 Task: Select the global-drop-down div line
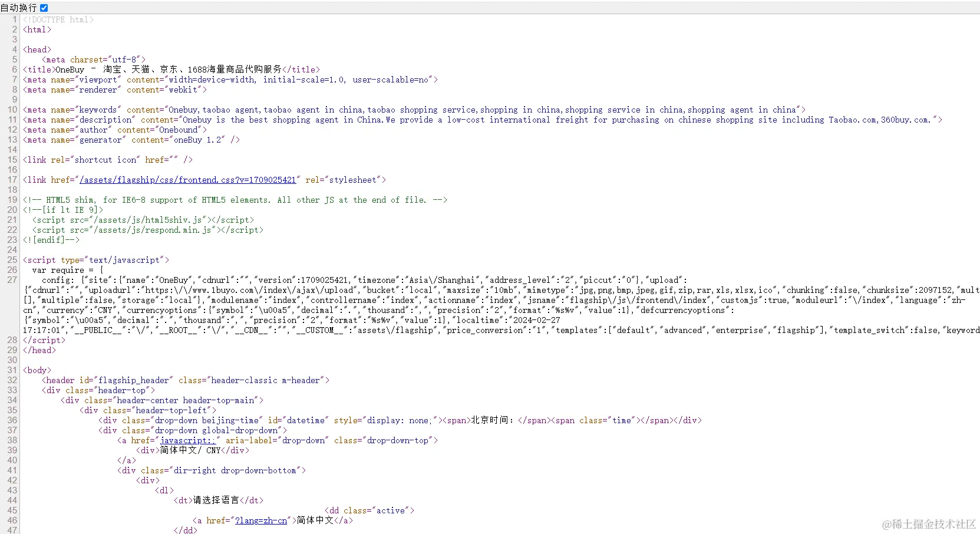(193, 430)
